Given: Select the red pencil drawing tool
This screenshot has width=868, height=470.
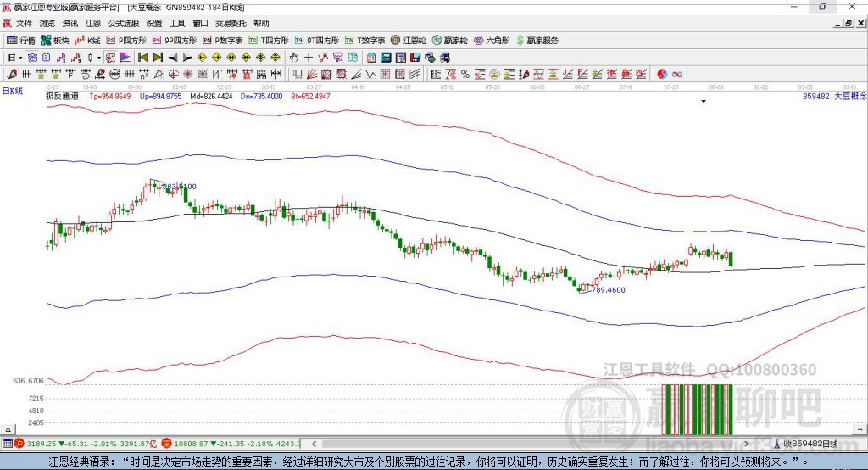Looking at the screenshot, I should coord(12,75).
